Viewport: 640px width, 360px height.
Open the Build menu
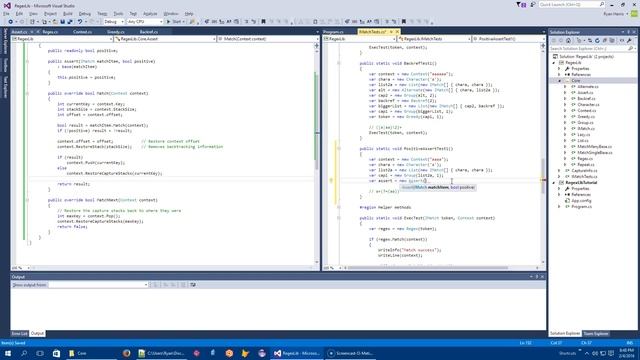[67, 14]
